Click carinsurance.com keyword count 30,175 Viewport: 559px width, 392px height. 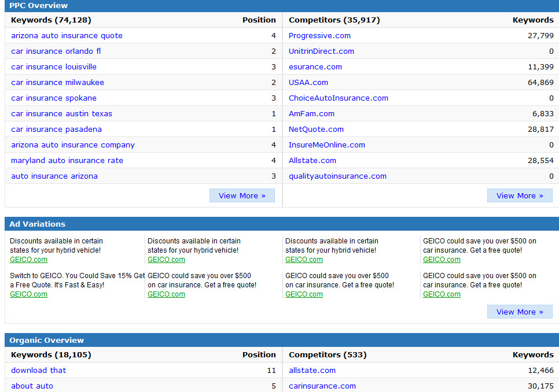tap(540, 386)
